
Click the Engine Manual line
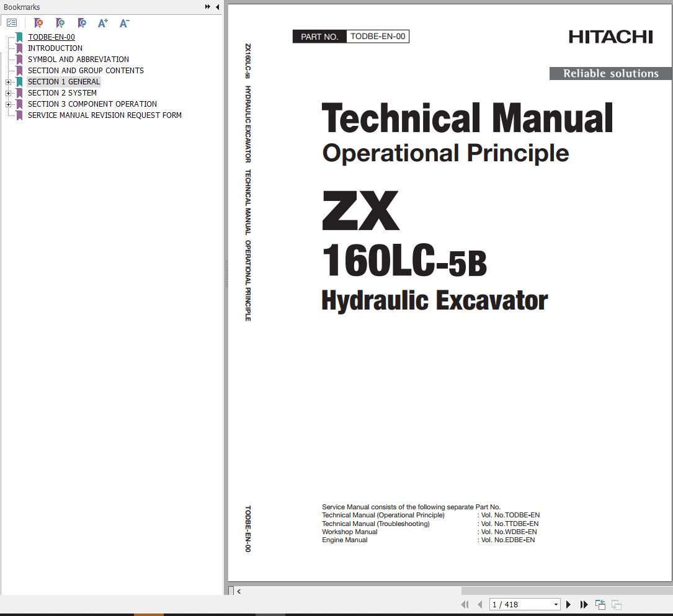tap(345, 540)
